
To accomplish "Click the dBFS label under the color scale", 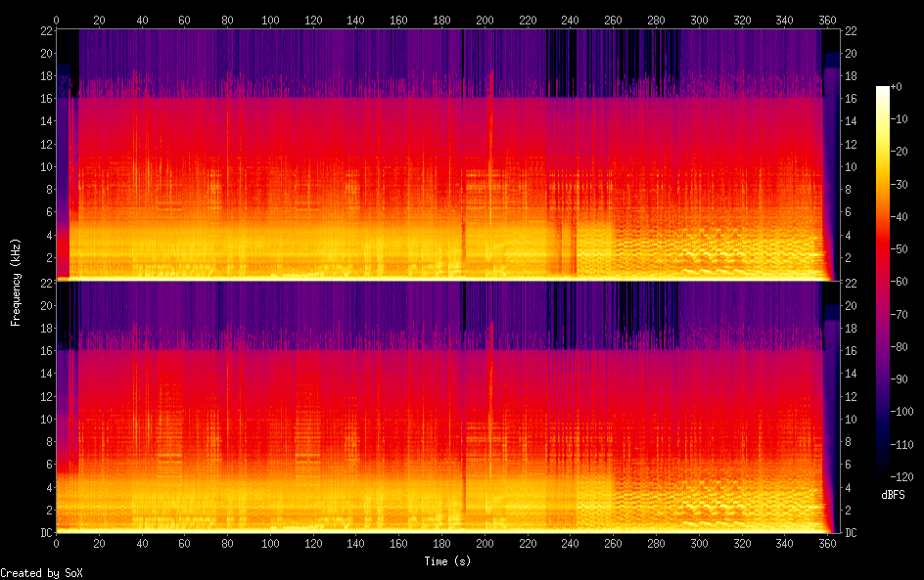I will click(x=893, y=495).
